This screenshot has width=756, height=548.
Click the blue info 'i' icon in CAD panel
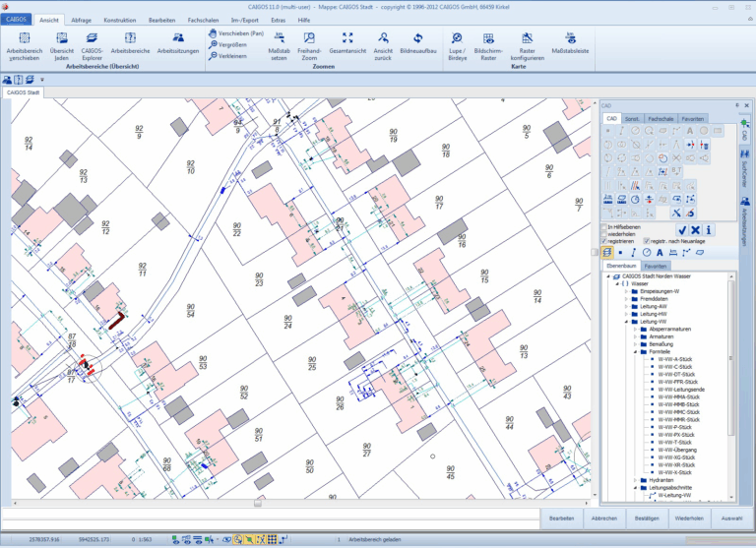pos(708,229)
